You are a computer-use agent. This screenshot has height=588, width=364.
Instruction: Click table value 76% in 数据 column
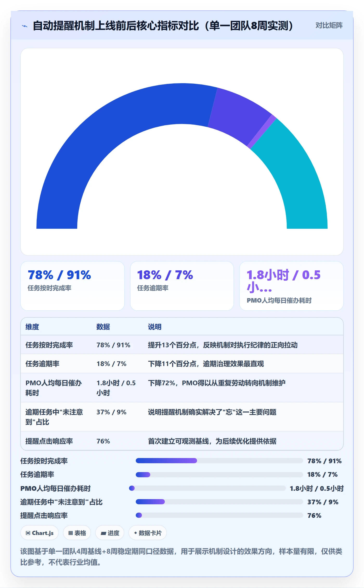(103, 441)
